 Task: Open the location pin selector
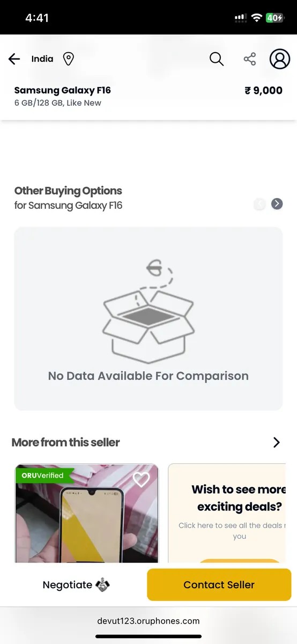[68, 59]
